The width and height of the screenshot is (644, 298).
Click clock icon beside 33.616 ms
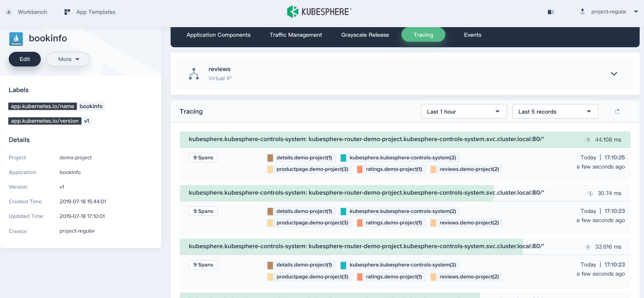click(x=588, y=247)
